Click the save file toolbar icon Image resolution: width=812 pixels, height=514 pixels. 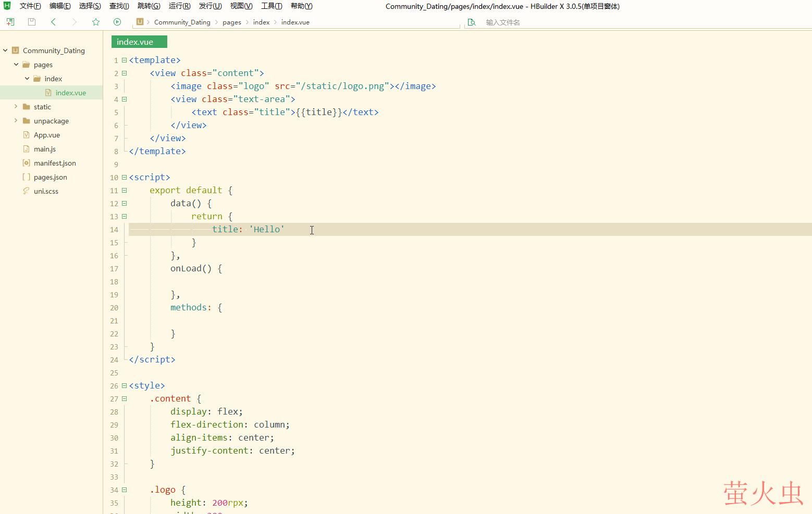coord(32,22)
